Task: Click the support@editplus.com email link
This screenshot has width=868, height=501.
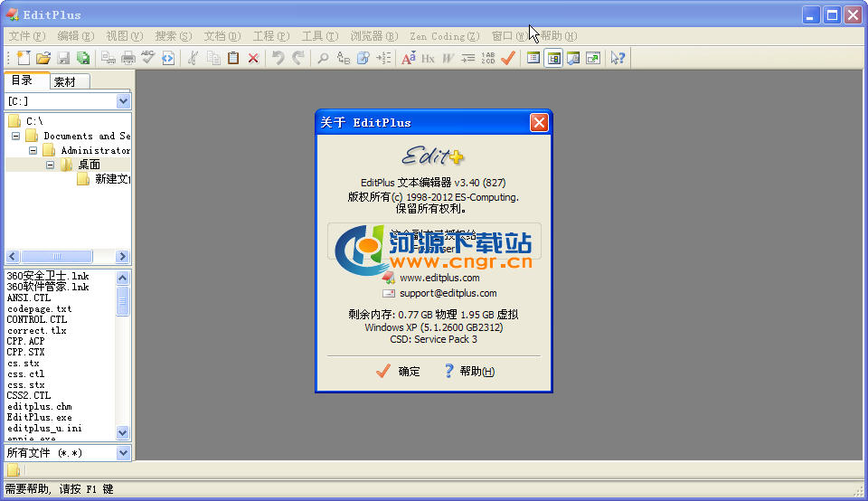Action: [x=448, y=293]
